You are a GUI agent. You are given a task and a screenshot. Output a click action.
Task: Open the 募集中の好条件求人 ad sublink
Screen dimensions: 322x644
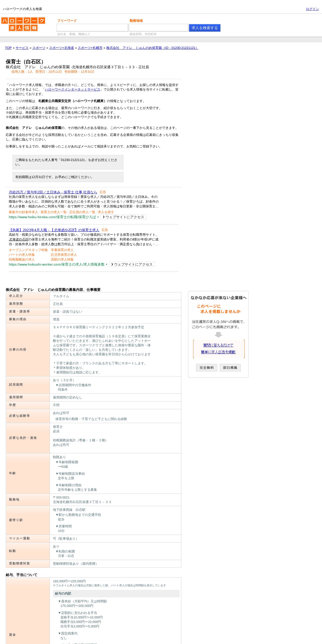pyautogui.click(x=23, y=212)
